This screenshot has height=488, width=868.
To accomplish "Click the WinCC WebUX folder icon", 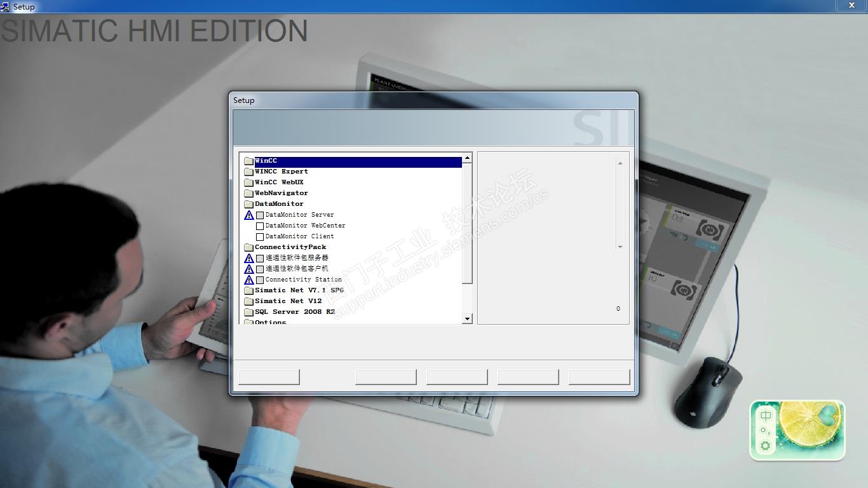I will point(248,183).
